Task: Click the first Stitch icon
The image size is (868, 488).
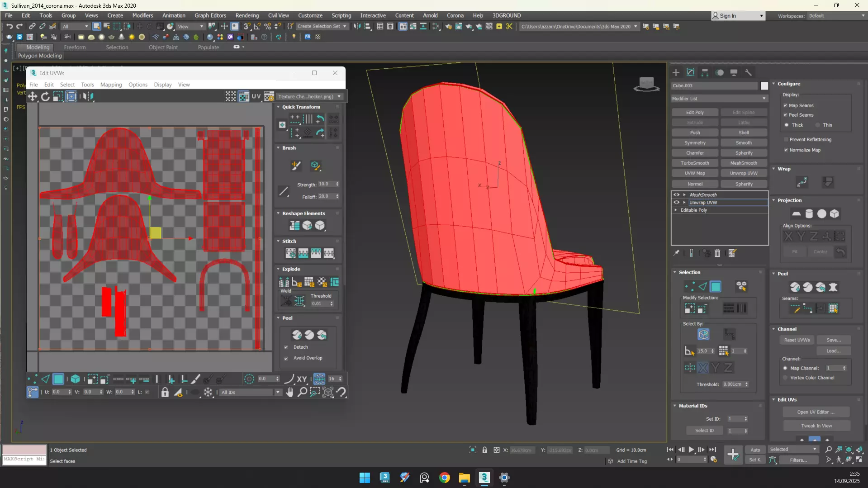Action: click(290, 253)
